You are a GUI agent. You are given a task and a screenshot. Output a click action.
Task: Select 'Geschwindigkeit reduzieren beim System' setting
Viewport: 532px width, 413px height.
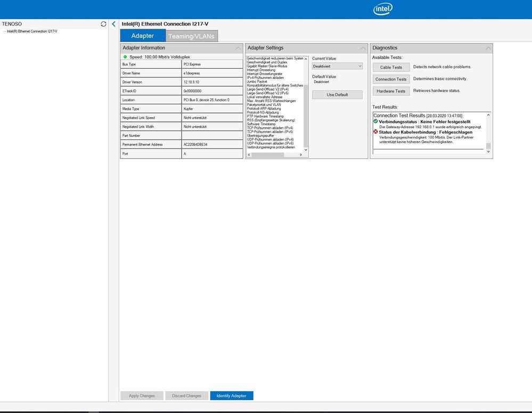click(x=275, y=59)
